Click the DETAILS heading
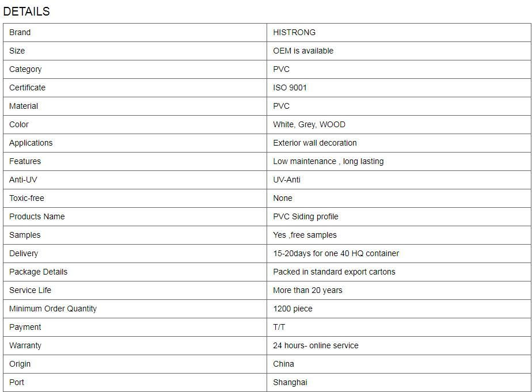This screenshot has width=532, height=392. 26,12
